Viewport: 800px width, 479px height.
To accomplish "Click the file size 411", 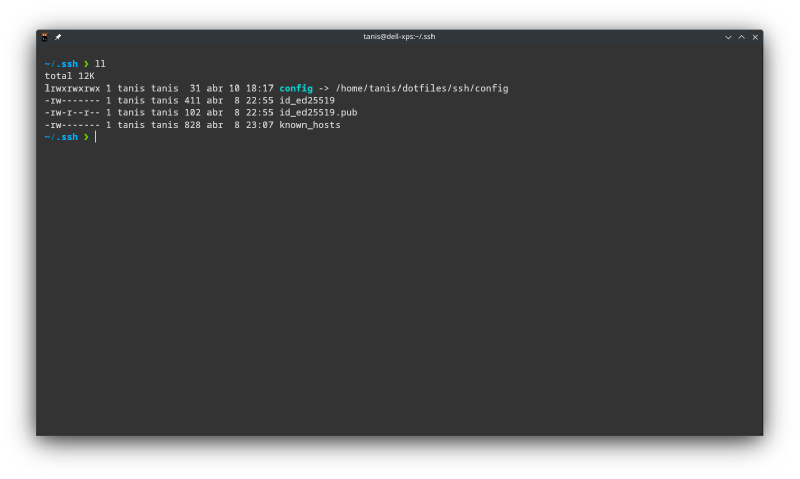I will point(192,100).
